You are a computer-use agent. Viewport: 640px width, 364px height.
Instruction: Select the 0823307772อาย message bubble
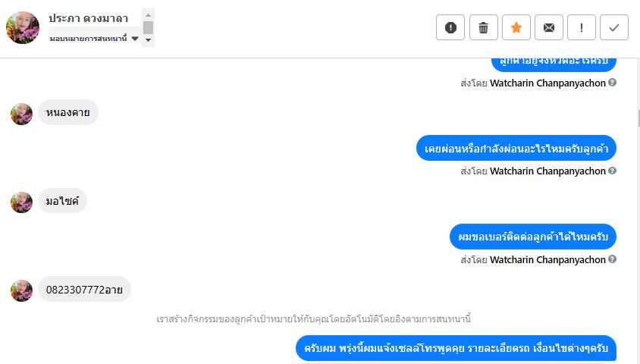click(x=84, y=290)
